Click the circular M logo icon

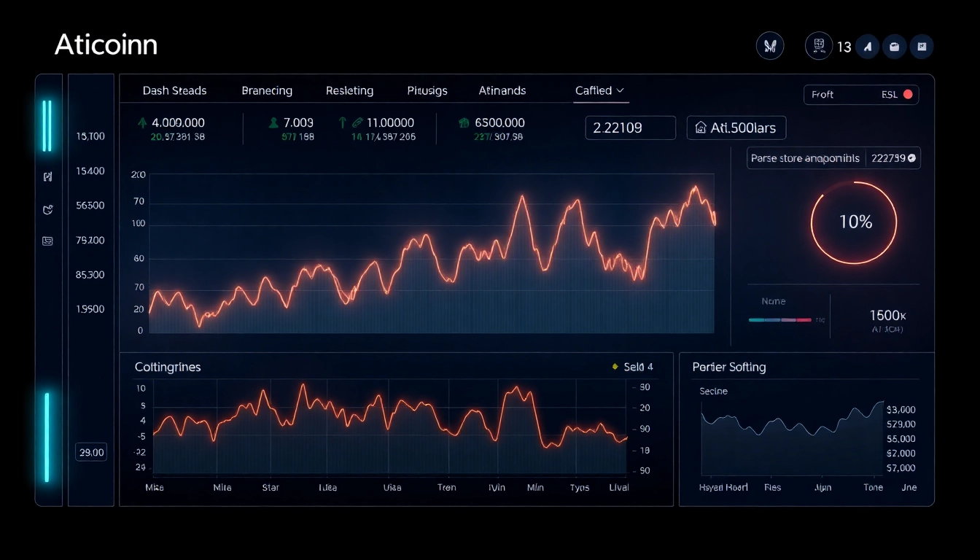tap(770, 47)
